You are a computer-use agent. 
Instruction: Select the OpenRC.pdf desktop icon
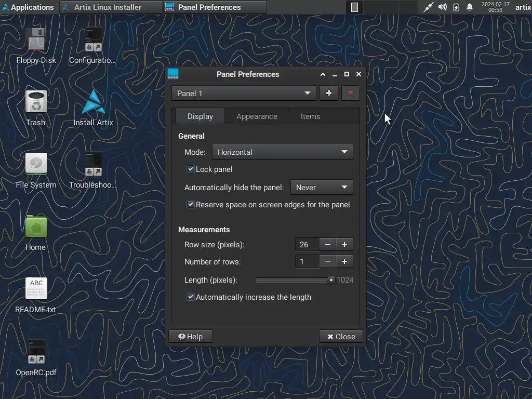point(36,352)
